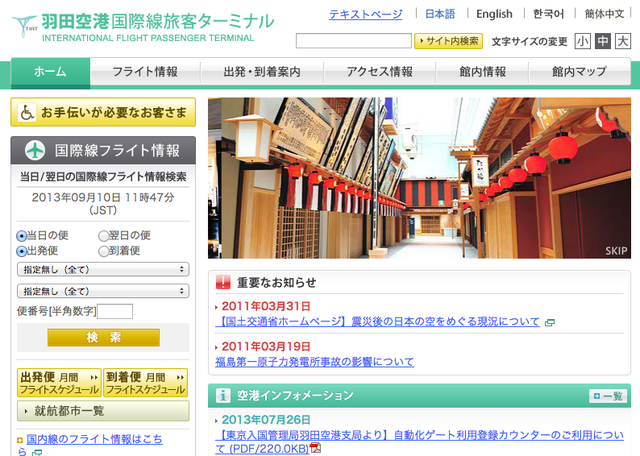Viewport: 640px width, 456px height.
Task: Click the wheelchair accessibility icon
Action: [x=27, y=112]
